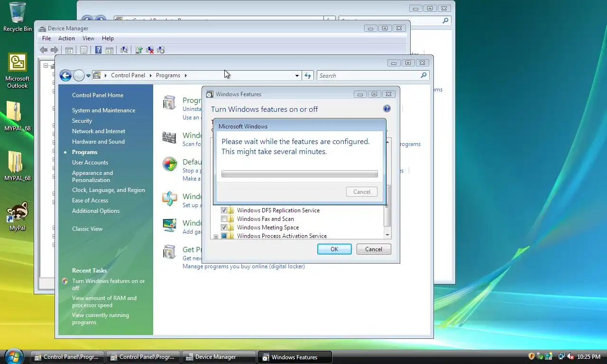Image resolution: width=607 pixels, height=364 pixels.
Task: Click the help icon in Windows Features dialog
Action: 387,109
